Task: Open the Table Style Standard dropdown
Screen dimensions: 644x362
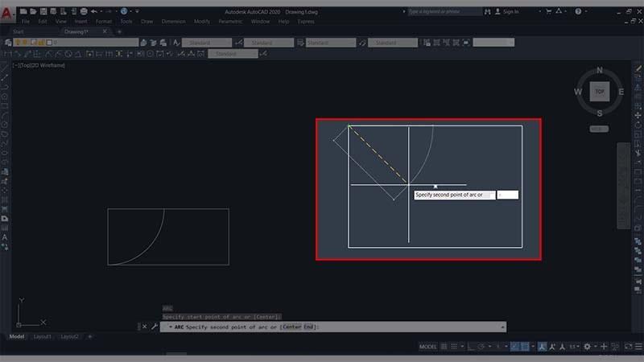Action: [331, 43]
